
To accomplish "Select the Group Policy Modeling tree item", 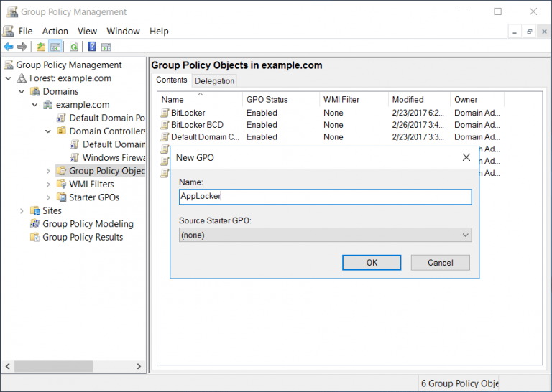I will coord(88,224).
